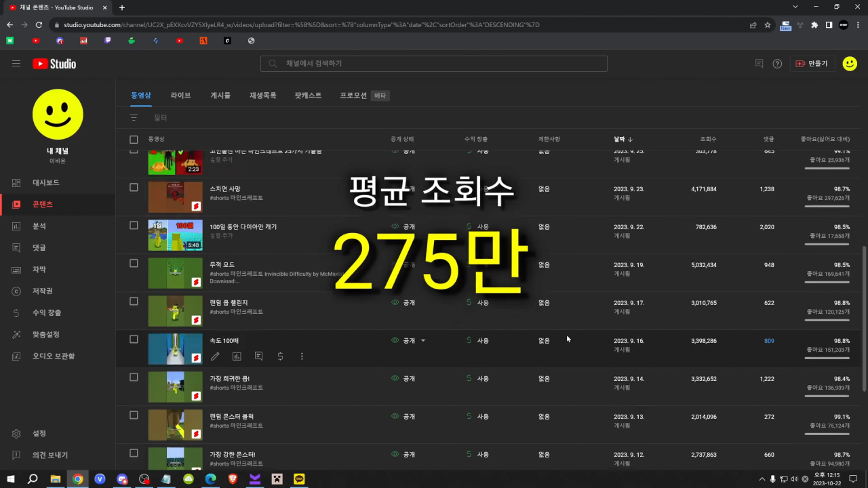Screen dimensions: 868x488
Task: Check the checkbox for 속도 100배 video
Action: point(134,339)
